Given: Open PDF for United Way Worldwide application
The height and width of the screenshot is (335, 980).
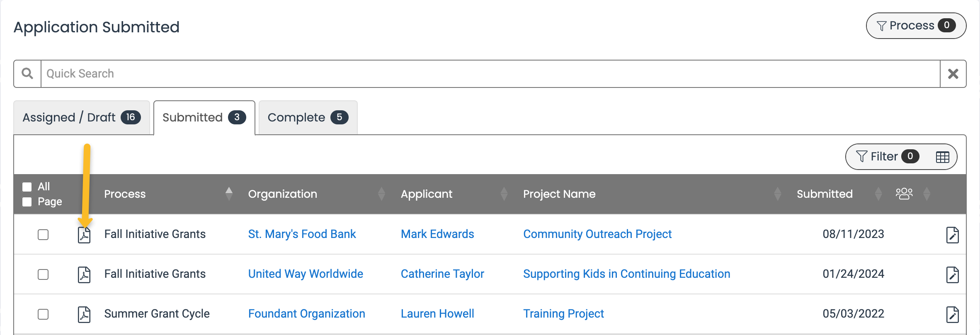Looking at the screenshot, I should tap(84, 275).
